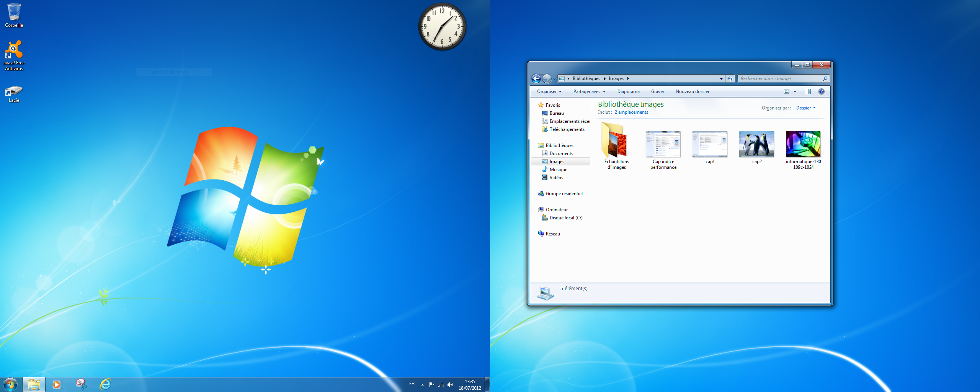Click the desktop clock gadget
Image resolution: width=980 pixels, height=392 pixels.
coord(442,26)
